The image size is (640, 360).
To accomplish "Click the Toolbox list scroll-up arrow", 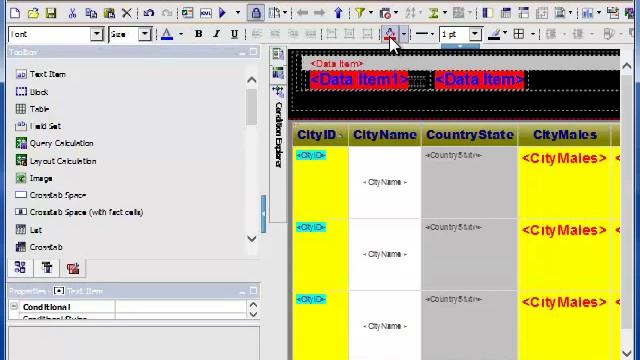I will tap(252, 80).
